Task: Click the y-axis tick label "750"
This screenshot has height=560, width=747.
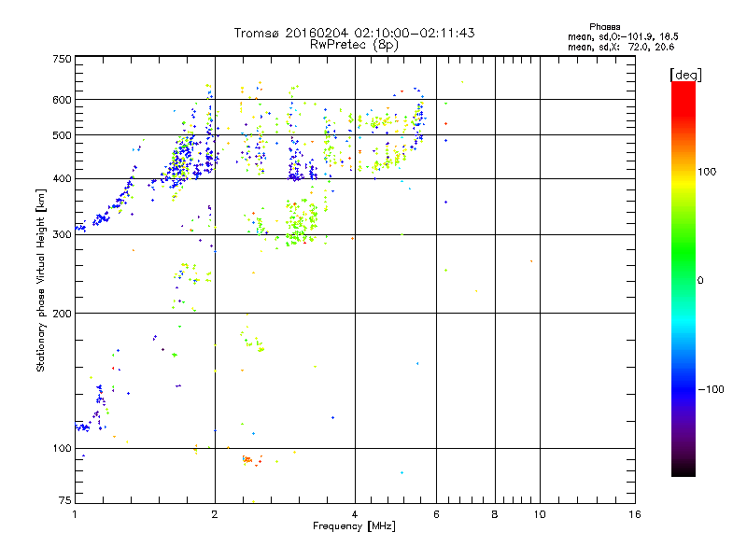Action: click(x=62, y=60)
